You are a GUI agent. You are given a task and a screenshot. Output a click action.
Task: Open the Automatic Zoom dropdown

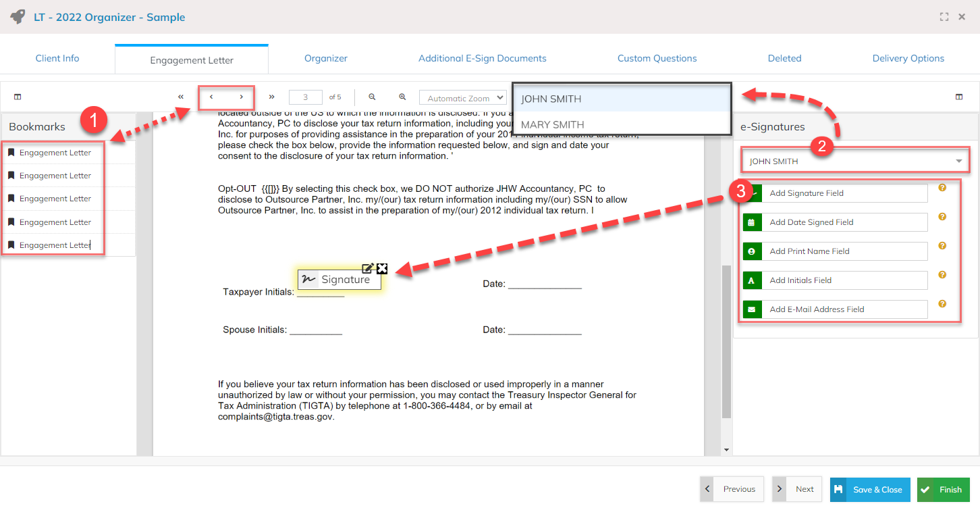462,98
